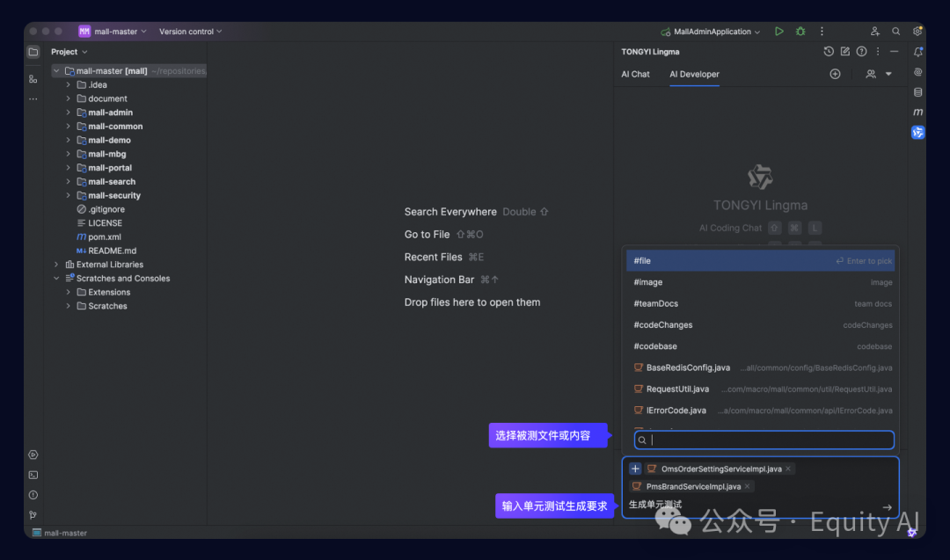Screen dimensions: 950x560
Task: Open the Services tool window icon
Action: (33, 455)
